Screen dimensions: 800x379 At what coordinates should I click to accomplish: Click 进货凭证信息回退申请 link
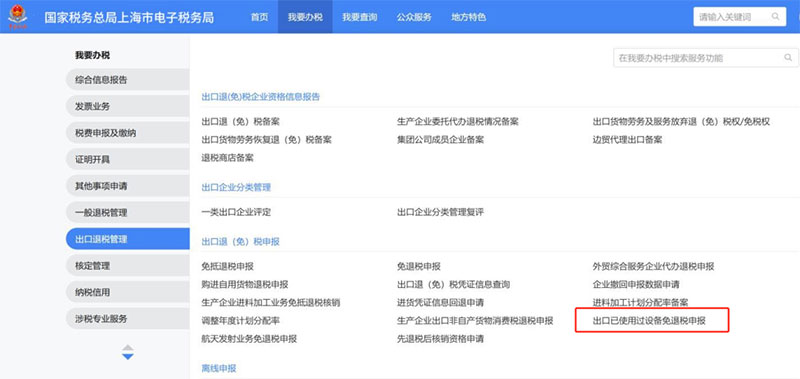pyautogui.click(x=440, y=302)
